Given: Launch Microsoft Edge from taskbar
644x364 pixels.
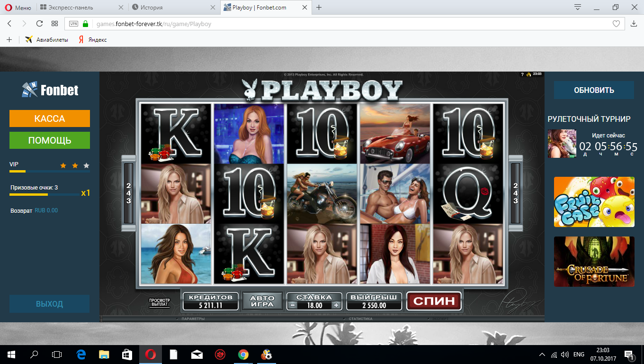Looking at the screenshot, I should click(x=80, y=354).
